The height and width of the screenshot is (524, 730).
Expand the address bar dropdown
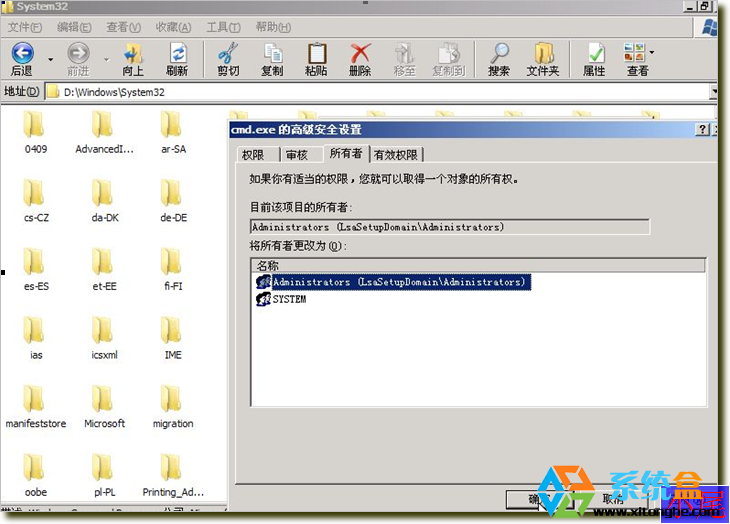pos(714,92)
